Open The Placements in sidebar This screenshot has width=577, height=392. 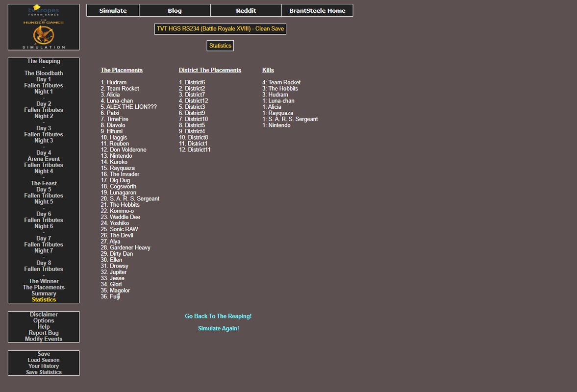44,287
